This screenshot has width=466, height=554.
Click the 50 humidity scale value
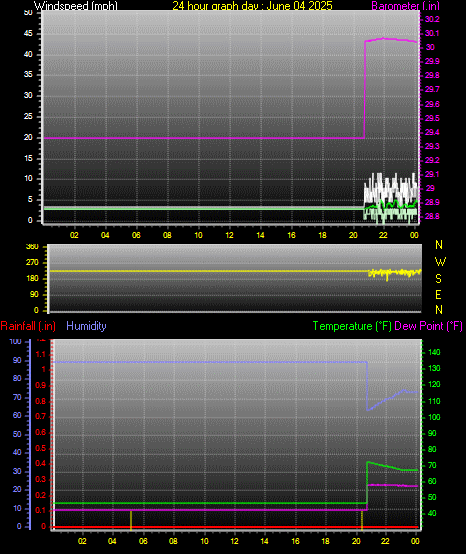tap(17, 434)
